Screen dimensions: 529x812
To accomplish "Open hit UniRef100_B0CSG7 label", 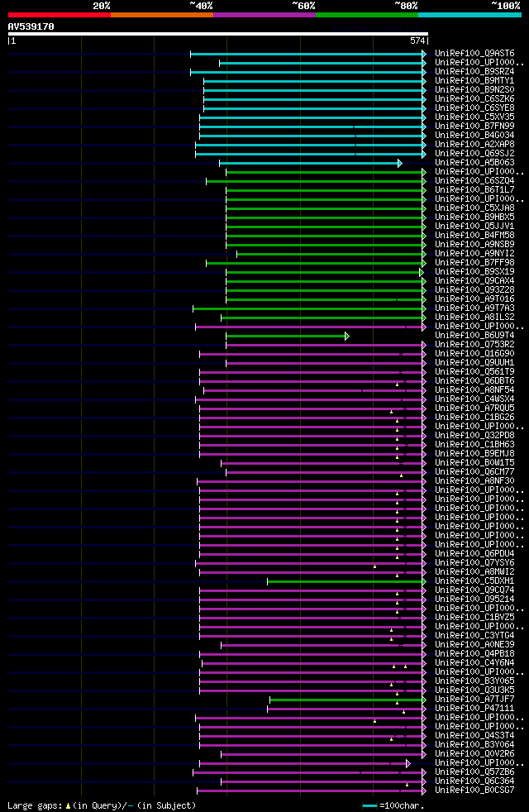I will click(x=474, y=791).
